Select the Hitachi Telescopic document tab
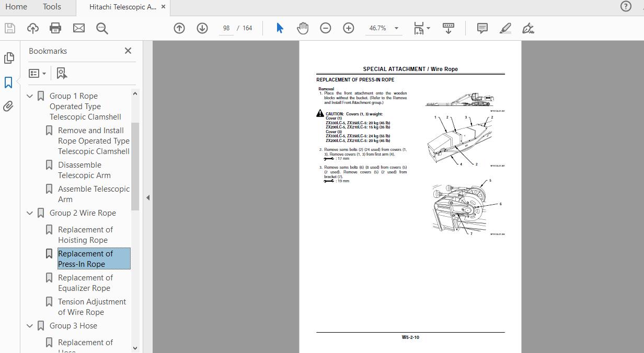644x353 pixels. pyautogui.click(x=122, y=7)
